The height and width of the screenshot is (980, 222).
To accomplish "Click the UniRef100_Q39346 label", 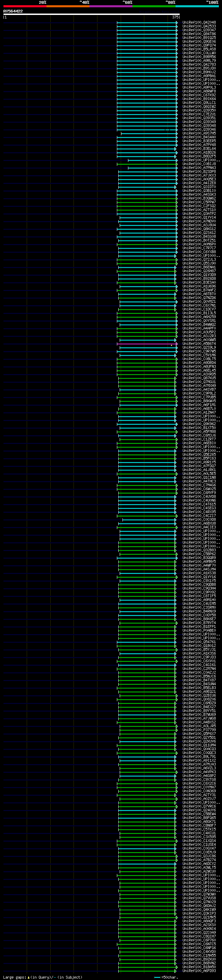I will coord(199,129).
